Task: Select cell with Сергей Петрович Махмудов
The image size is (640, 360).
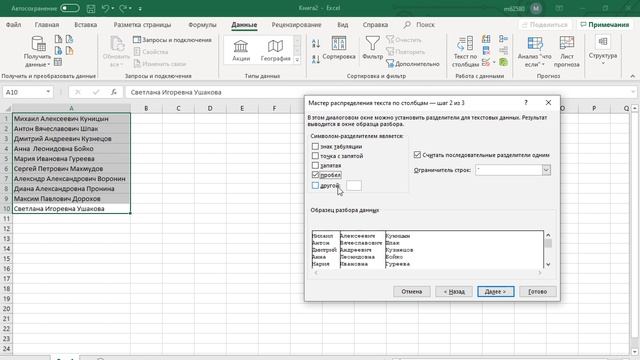Action: [x=71, y=169]
